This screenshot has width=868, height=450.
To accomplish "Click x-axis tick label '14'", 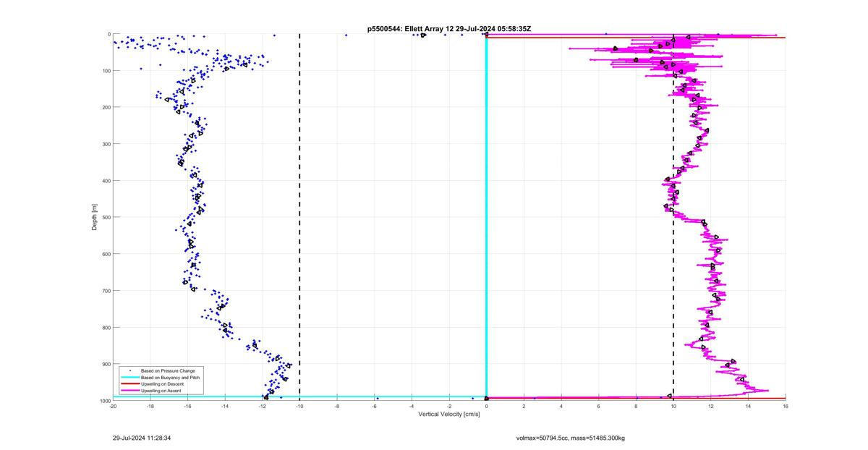I will pos(749,406).
